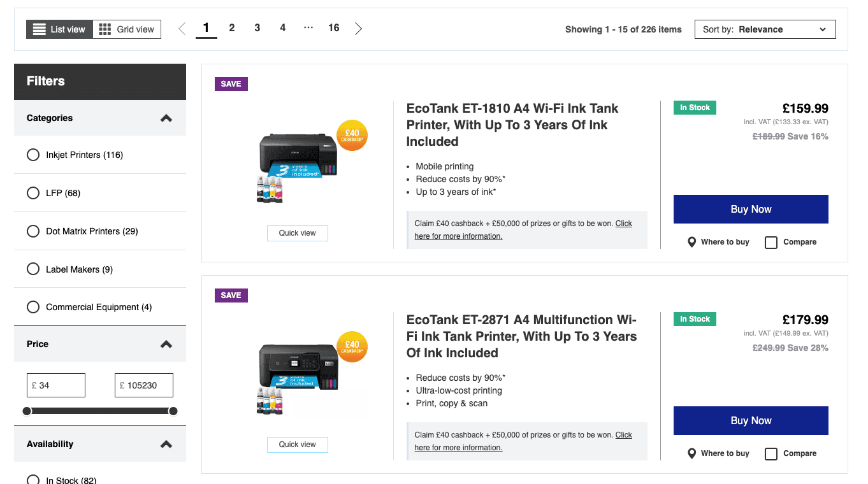The image size is (868, 484).
Task: Click minimum price input field
Action: point(56,385)
